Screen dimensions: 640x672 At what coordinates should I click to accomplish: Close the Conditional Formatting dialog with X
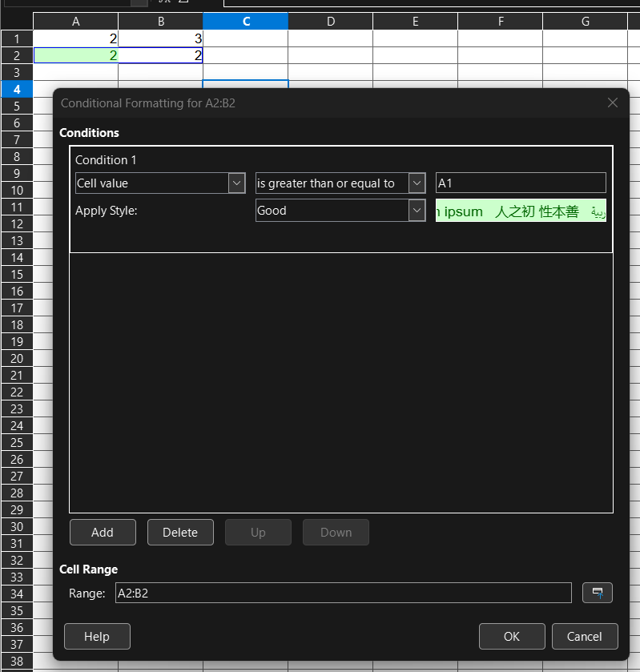click(613, 103)
